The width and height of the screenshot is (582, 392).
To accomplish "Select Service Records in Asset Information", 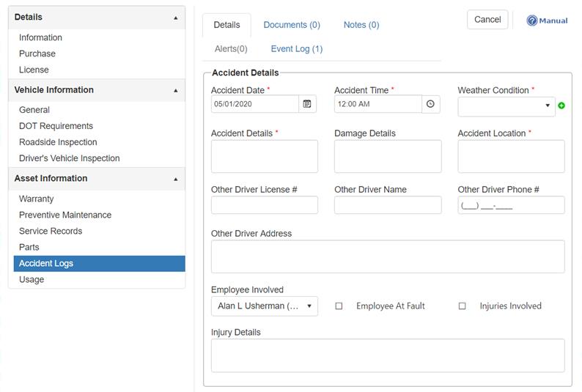I will point(51,232).
